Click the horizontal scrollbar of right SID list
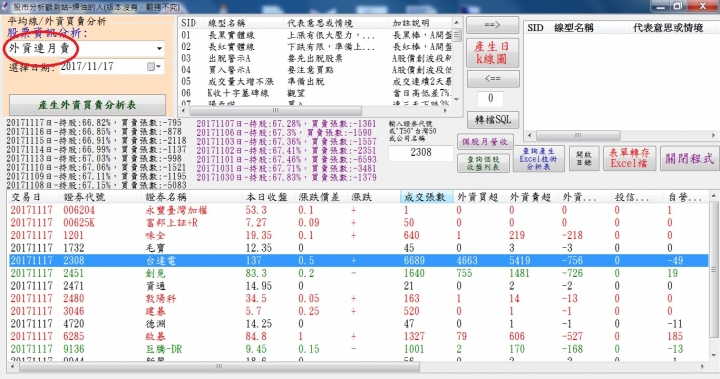The image size is (720, 379). pyautogui.click(x=578, y=135)
